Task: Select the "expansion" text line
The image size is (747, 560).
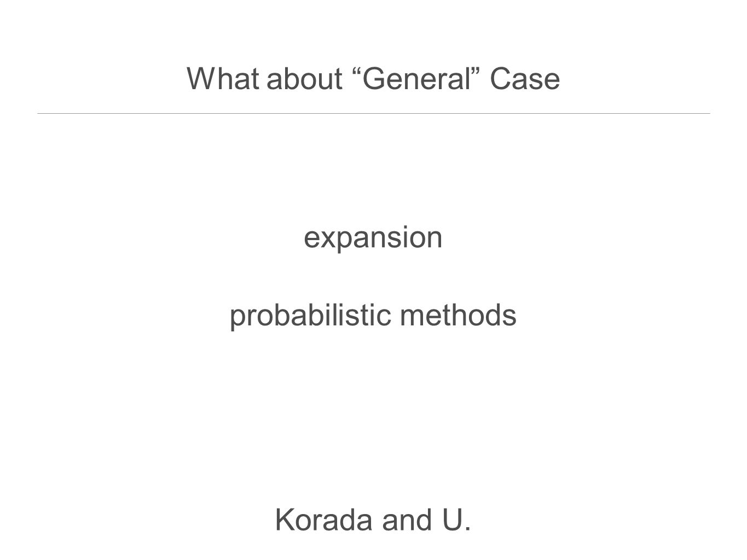Action: (x=373, y=238)
